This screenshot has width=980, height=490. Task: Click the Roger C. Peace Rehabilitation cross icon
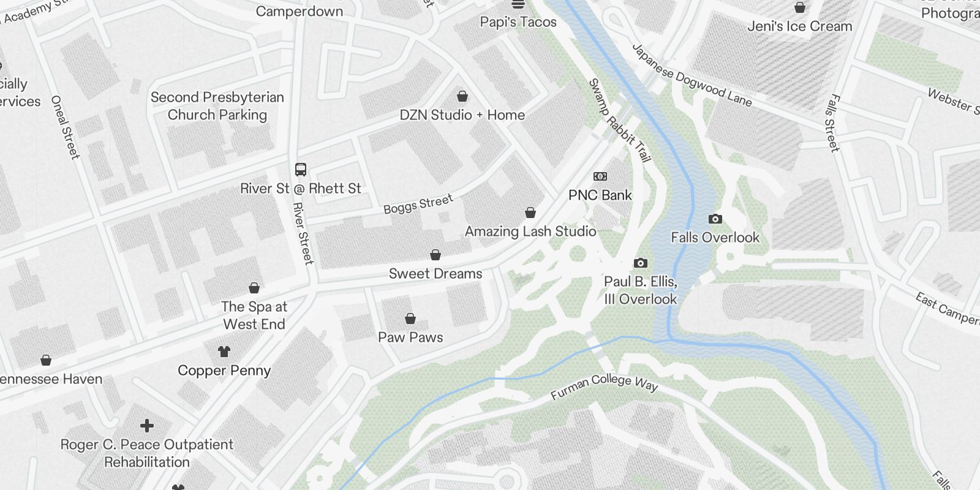pyautogui.click(x=147, y=426)
